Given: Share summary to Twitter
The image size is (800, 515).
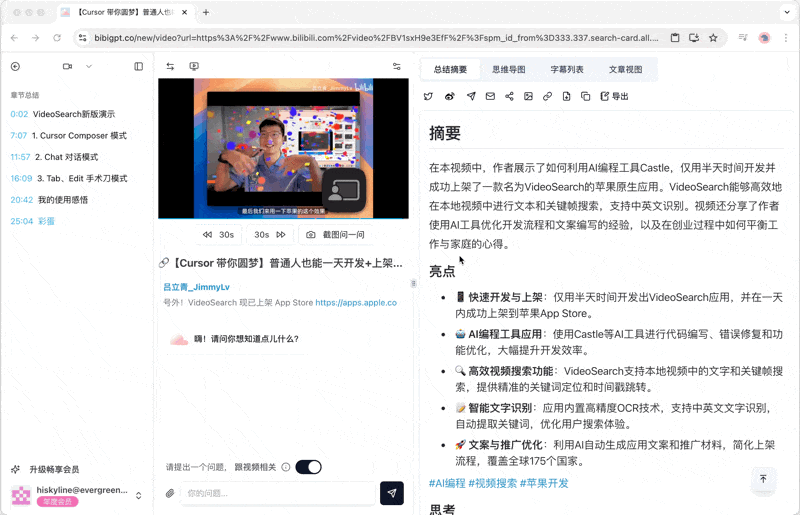Looking at the screenshot, I should pos(429,96).
